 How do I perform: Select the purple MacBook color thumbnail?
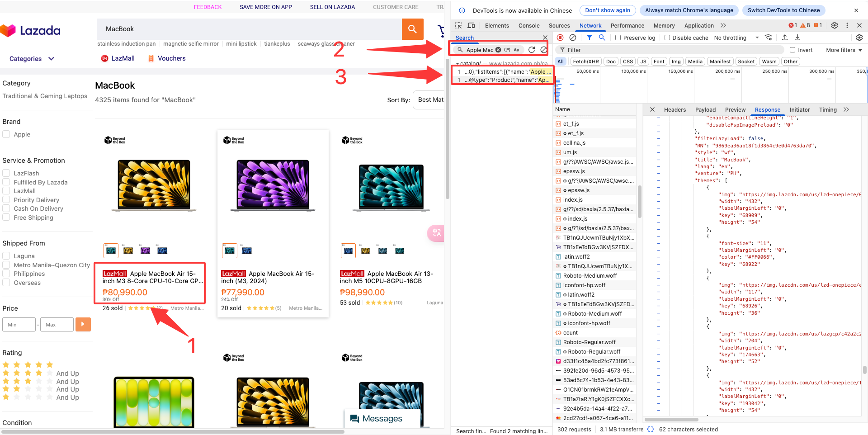pos(145,250)
